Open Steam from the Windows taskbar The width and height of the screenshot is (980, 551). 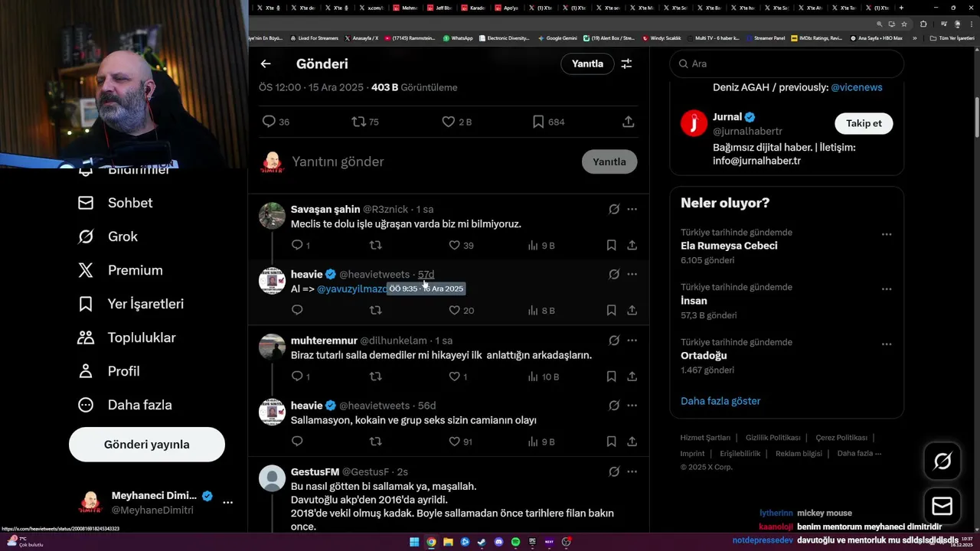click(x=482, y=542)
